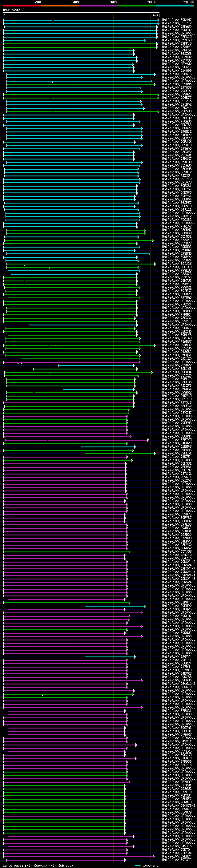The width and height of the screenshot is (197, 868).
Task: Click the UniRef100_A2Q5W8 label
Action: point(177,111)
